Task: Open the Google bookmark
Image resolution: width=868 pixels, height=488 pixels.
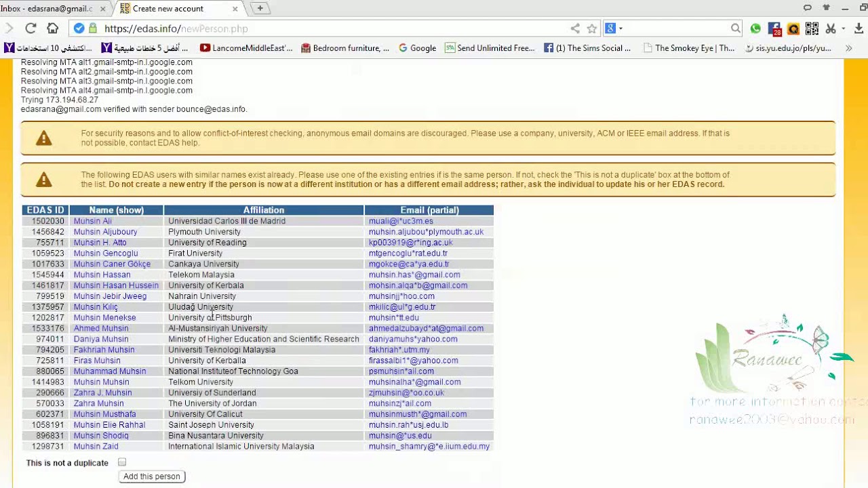Action: click(x=417, y=48)
